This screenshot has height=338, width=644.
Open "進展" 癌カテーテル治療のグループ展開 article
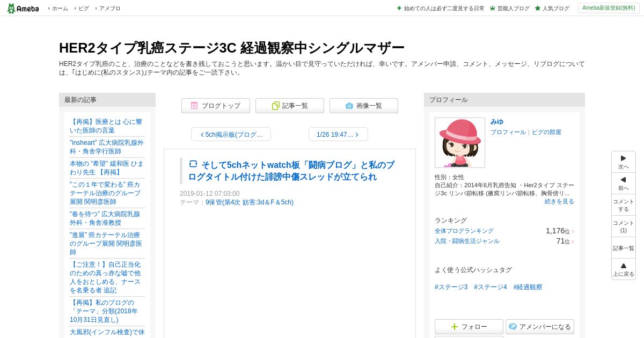[x=106, y=244]
